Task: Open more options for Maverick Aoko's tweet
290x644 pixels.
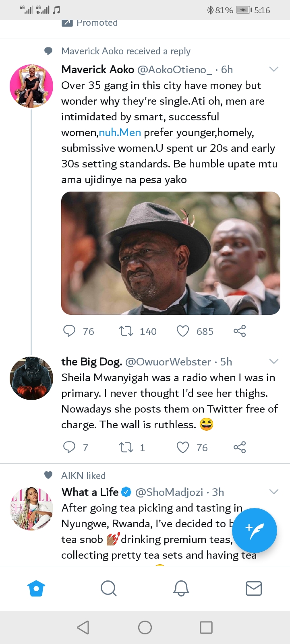Action: click(x=274, y=69)
